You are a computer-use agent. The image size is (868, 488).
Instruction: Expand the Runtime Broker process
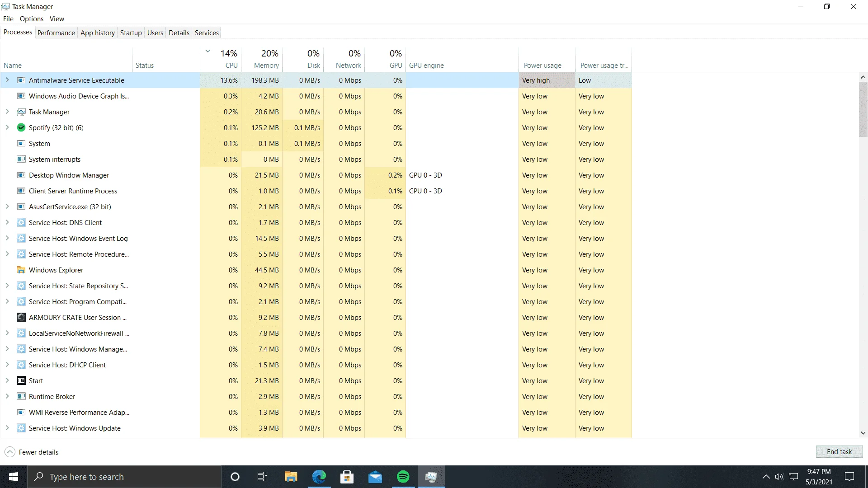[x=7, y=397]
